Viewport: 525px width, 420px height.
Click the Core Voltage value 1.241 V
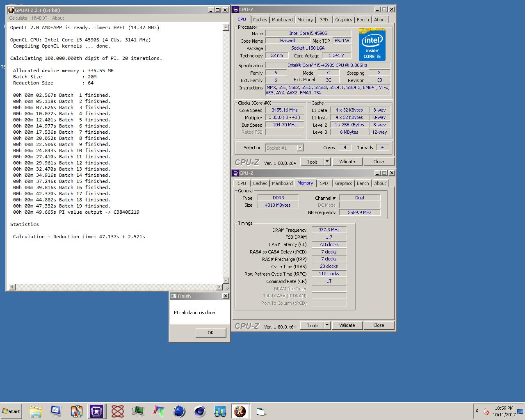point(336,55)
